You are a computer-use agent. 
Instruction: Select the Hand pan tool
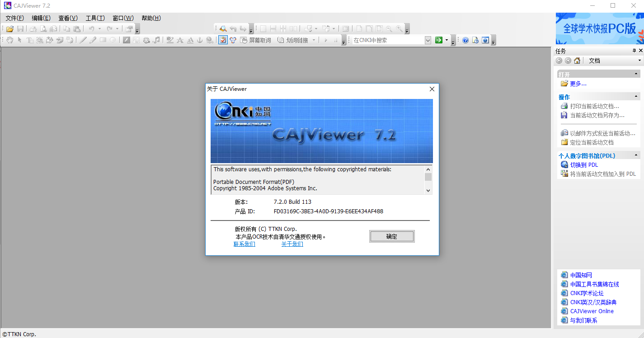pos(10,40)
